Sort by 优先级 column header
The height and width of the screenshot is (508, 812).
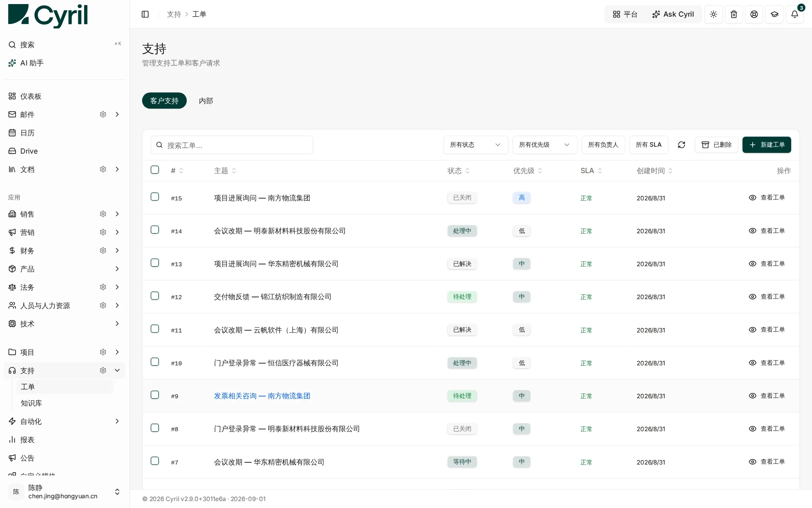527,171
